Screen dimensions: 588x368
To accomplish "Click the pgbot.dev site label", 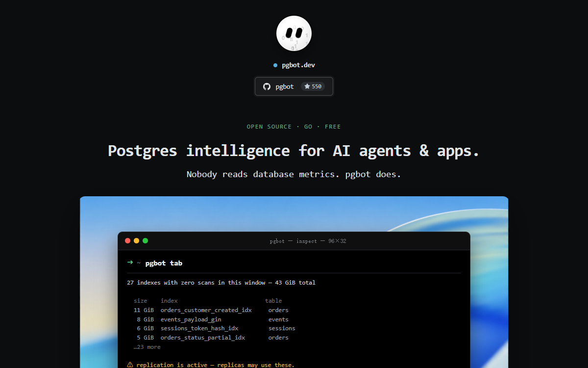I will [298, 65].
